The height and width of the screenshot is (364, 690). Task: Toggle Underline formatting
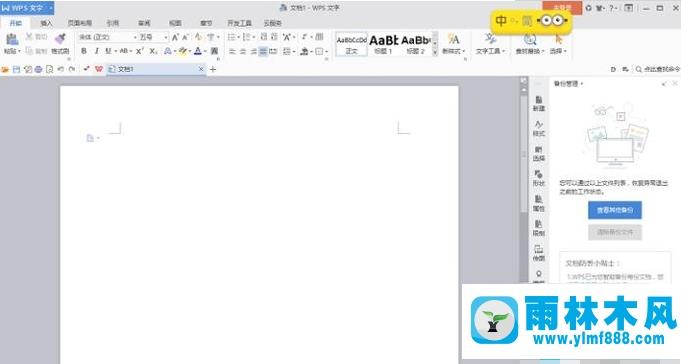[108, 51]
